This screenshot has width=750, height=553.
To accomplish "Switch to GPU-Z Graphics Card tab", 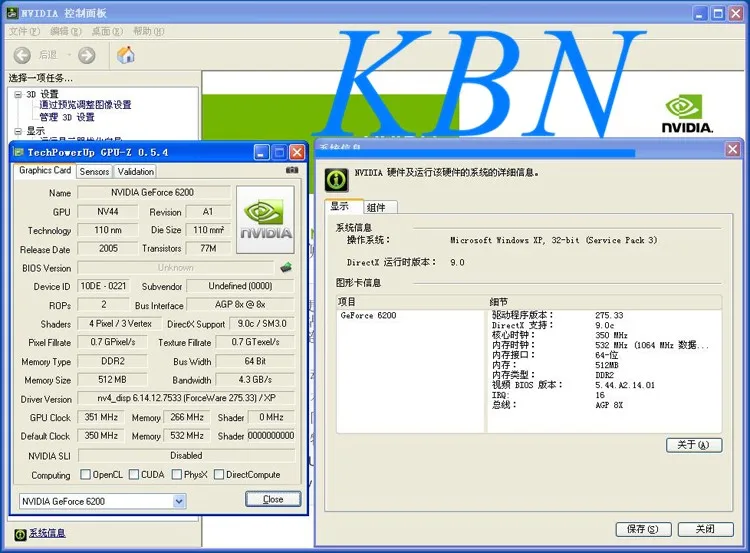I will (x=45, y=170).
